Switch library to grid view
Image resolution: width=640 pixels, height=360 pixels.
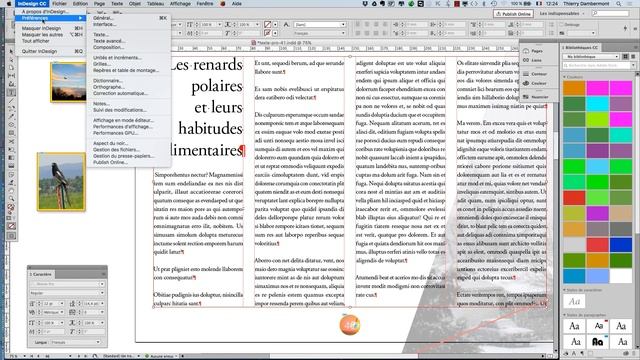(625, 56)
